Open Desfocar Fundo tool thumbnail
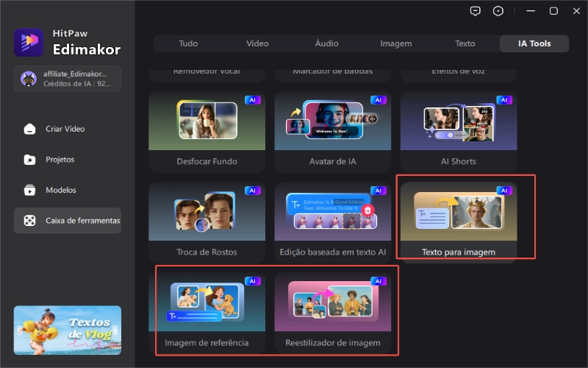Viewport: 588px width, 368px height. (x=207, y=121)
